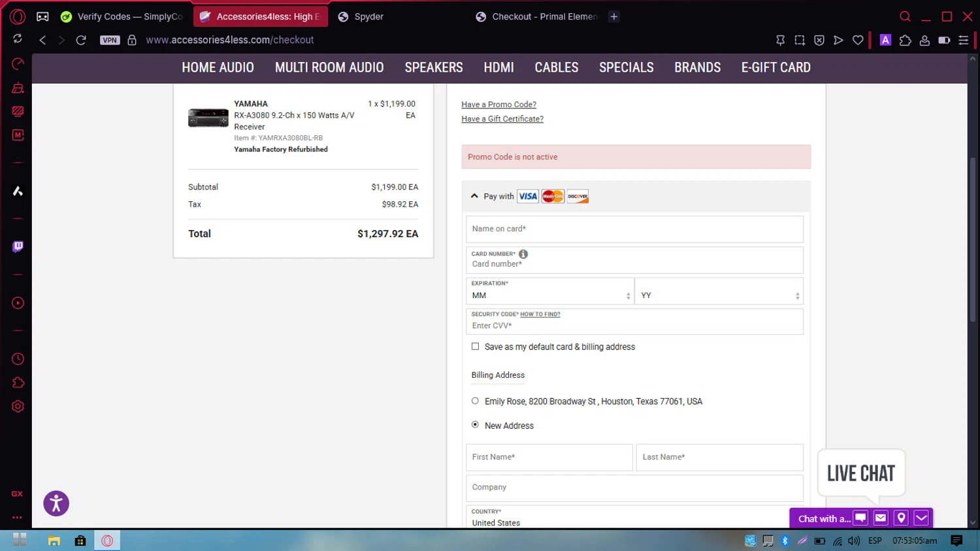Viewport: 980px width, 551px height.
Task: Open the BRANDS menu
Action: [698, 67]
